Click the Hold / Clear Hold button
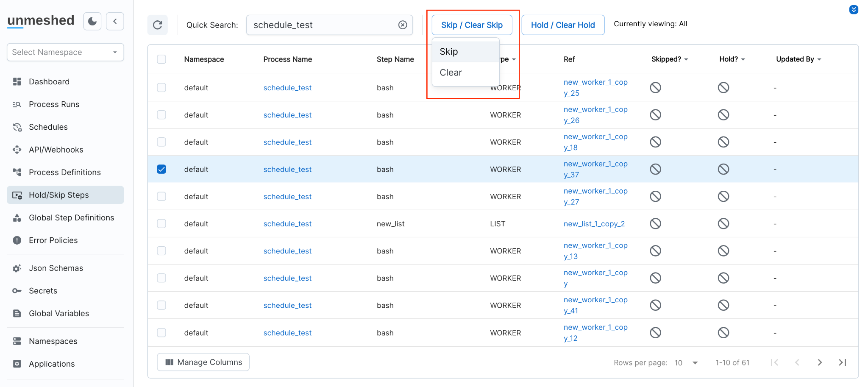 (562, 25)
